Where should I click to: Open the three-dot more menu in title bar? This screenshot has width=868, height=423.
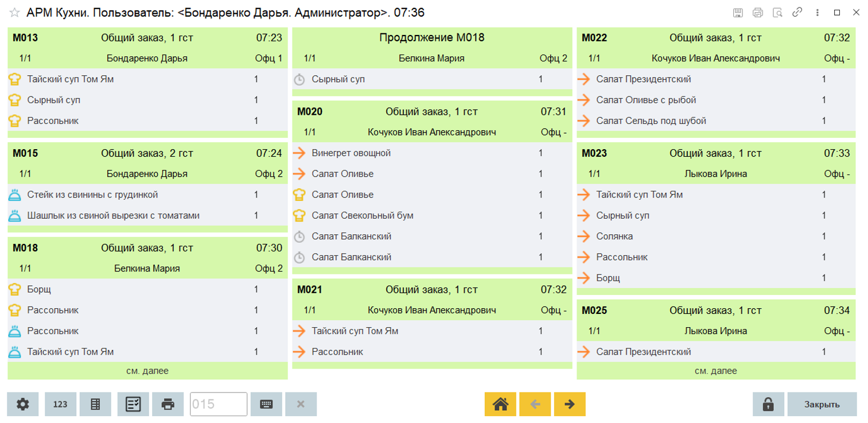coord(816,13)
